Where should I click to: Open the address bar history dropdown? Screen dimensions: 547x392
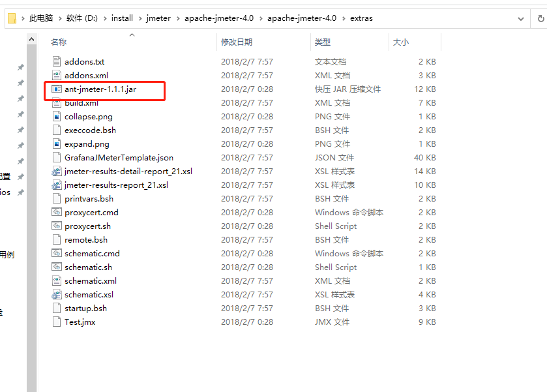tap(521, 19)
